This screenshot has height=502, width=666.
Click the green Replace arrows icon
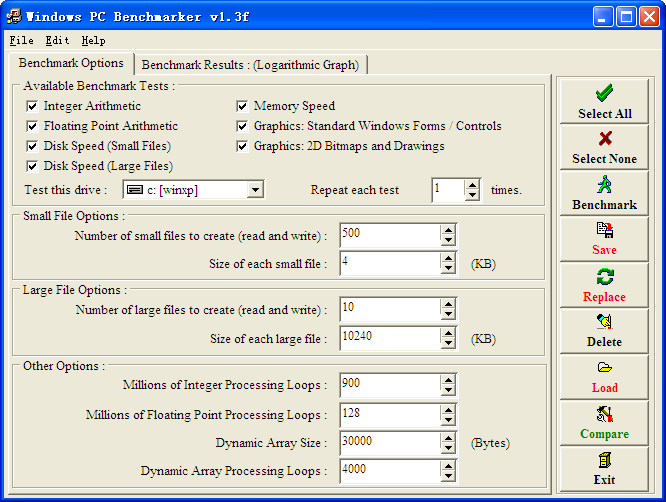coord(604,276)
